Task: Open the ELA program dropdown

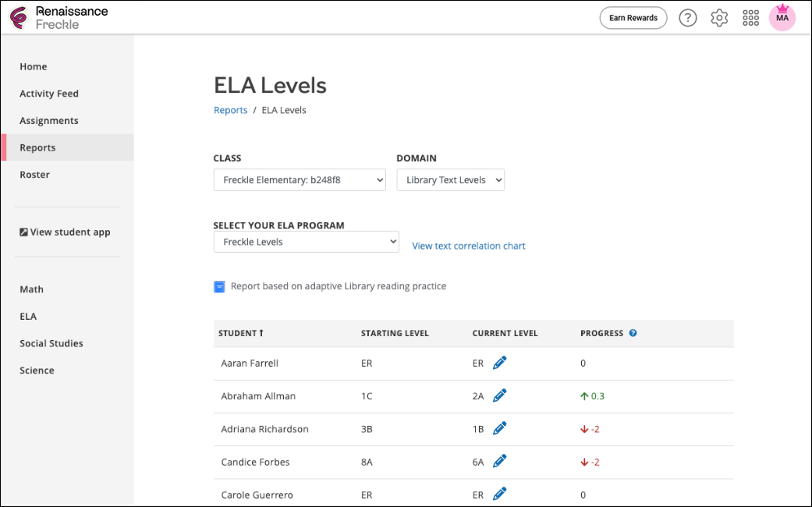Action: (306, 241)
